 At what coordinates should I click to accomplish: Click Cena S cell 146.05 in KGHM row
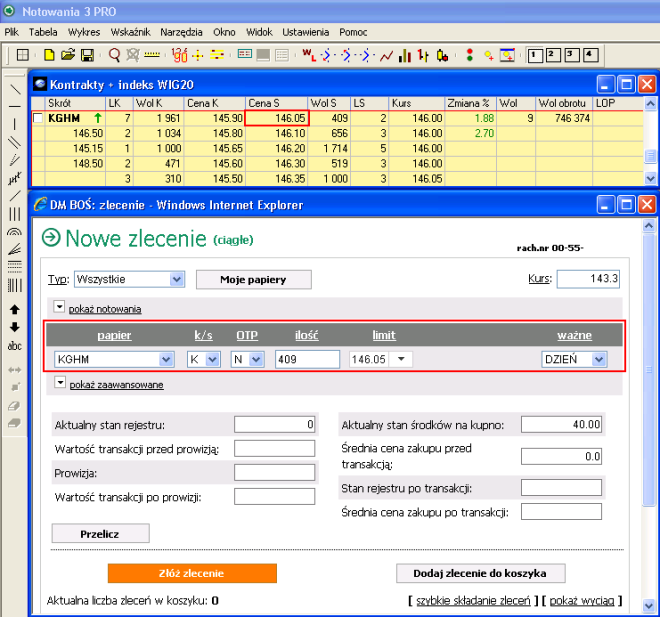click(277, 118)
